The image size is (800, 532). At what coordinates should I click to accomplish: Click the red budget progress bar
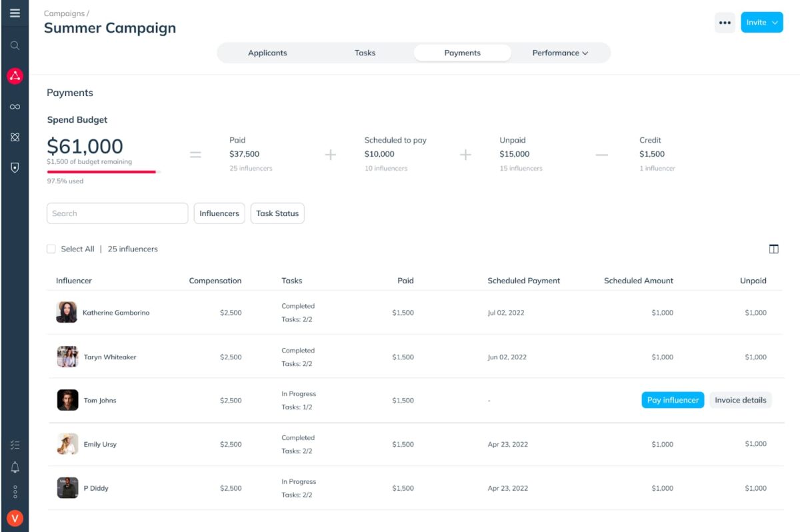pos(101,171)
